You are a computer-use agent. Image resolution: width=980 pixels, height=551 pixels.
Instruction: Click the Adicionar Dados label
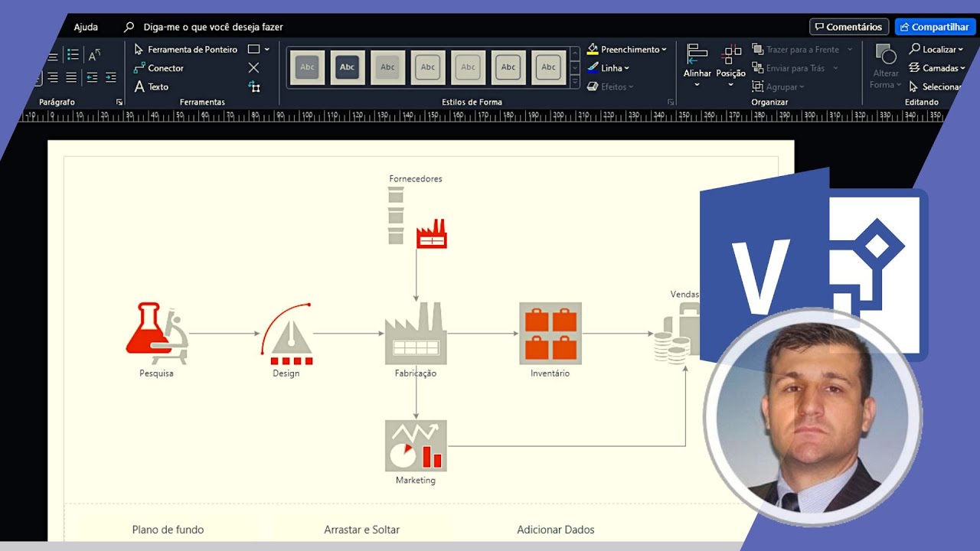556,530
